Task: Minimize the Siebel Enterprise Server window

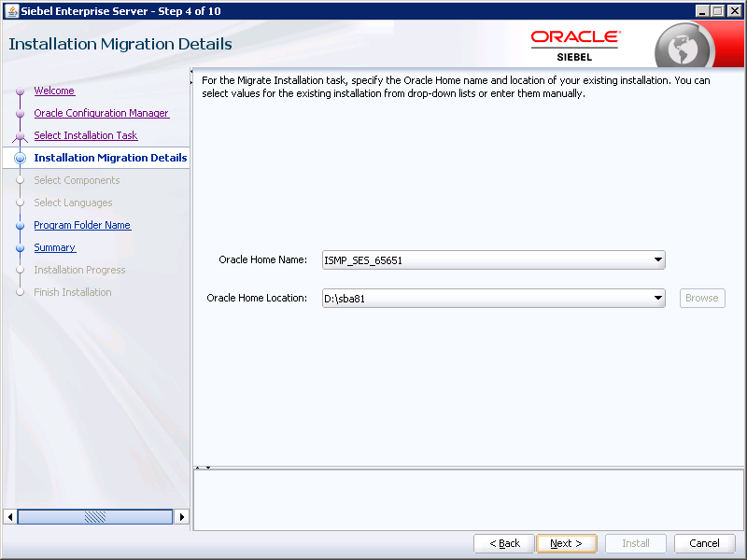Action: click(x=702, y=10)
